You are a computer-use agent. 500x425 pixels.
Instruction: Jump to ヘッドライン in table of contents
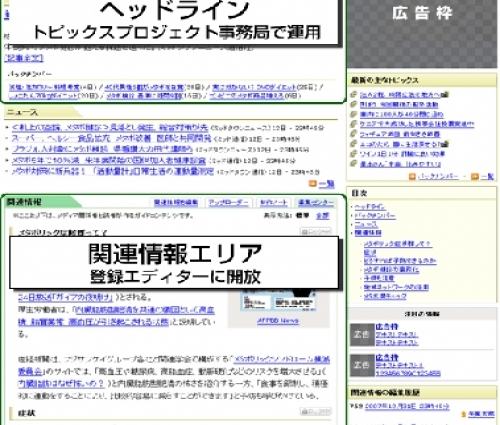[x=370, y=207]
